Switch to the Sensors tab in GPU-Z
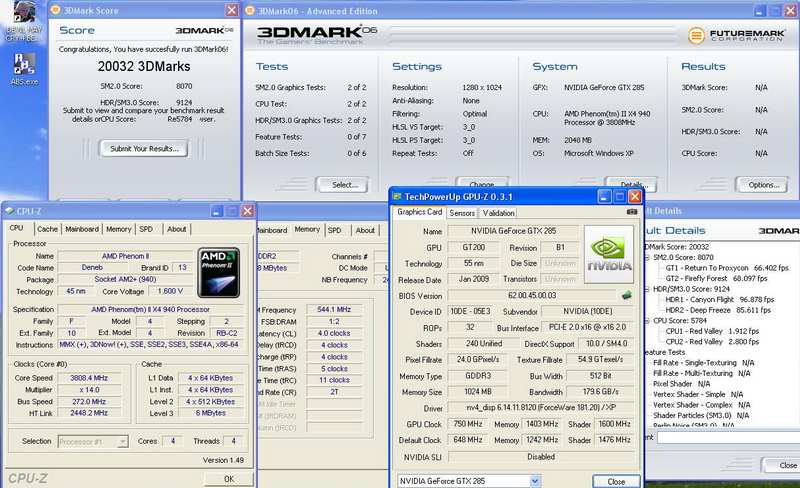The height and width of the screenshot is (488, 800). (x=462, y=213)
